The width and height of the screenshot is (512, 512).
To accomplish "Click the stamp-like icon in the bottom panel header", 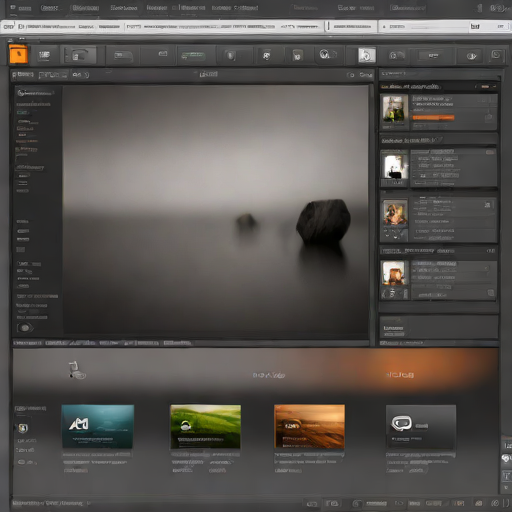I will click(x=77, y=370).
